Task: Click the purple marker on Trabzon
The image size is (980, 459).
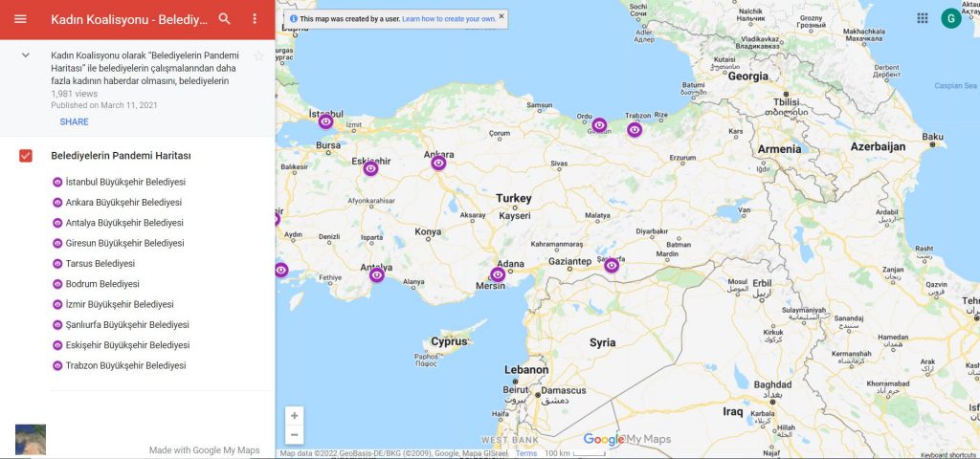Action: 635,129
